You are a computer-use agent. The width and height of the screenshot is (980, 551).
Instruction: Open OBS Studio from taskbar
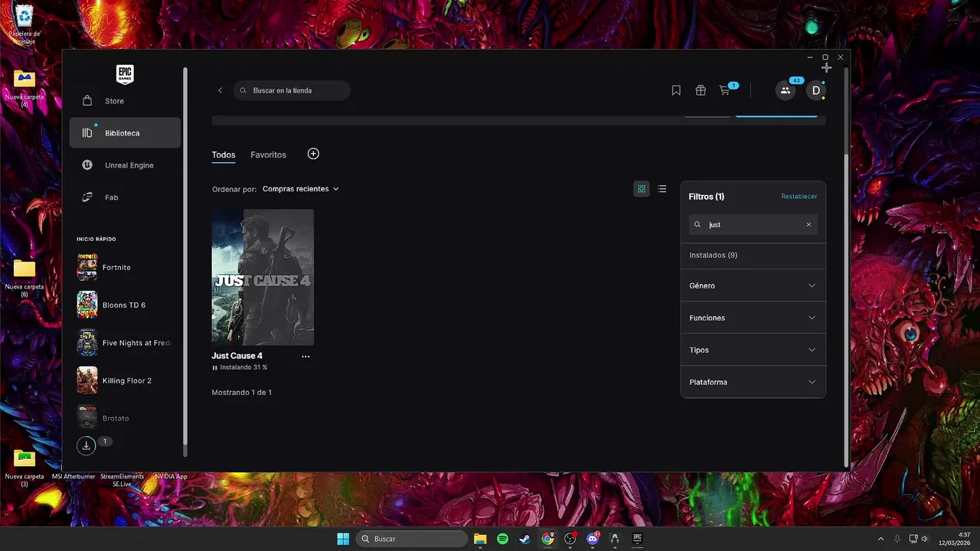click(x=570, y=539)
